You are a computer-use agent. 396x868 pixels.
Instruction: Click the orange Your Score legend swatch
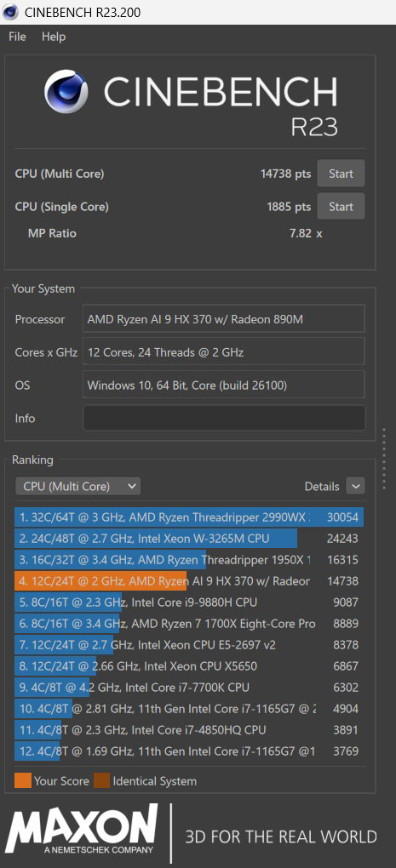point(23,781)
